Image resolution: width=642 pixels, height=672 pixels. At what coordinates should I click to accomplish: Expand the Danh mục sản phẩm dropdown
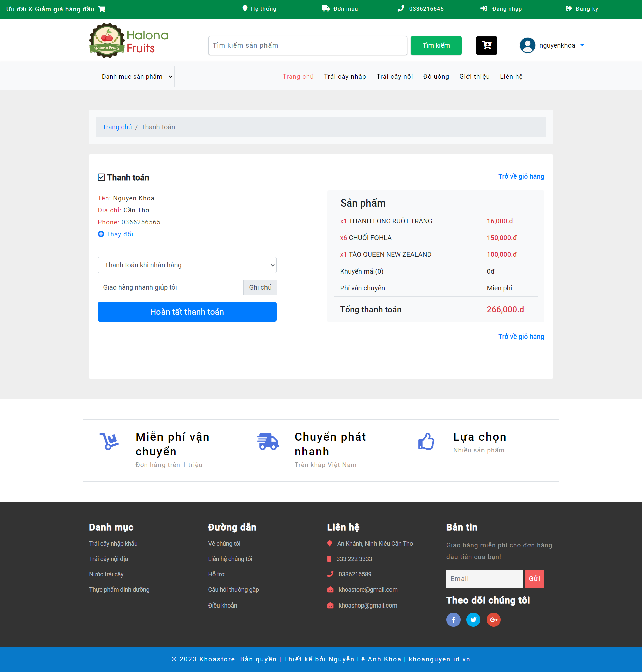[135, 76]
